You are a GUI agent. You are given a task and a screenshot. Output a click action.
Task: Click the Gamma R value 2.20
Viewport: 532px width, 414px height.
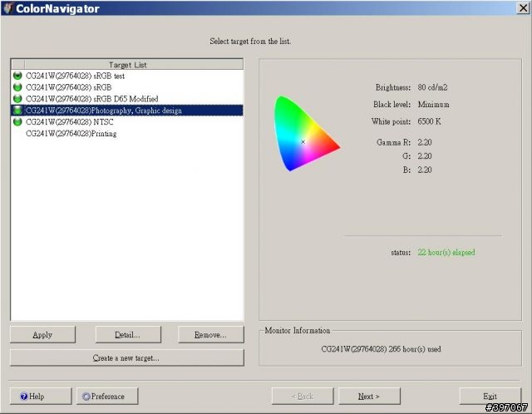pos(425,142)
